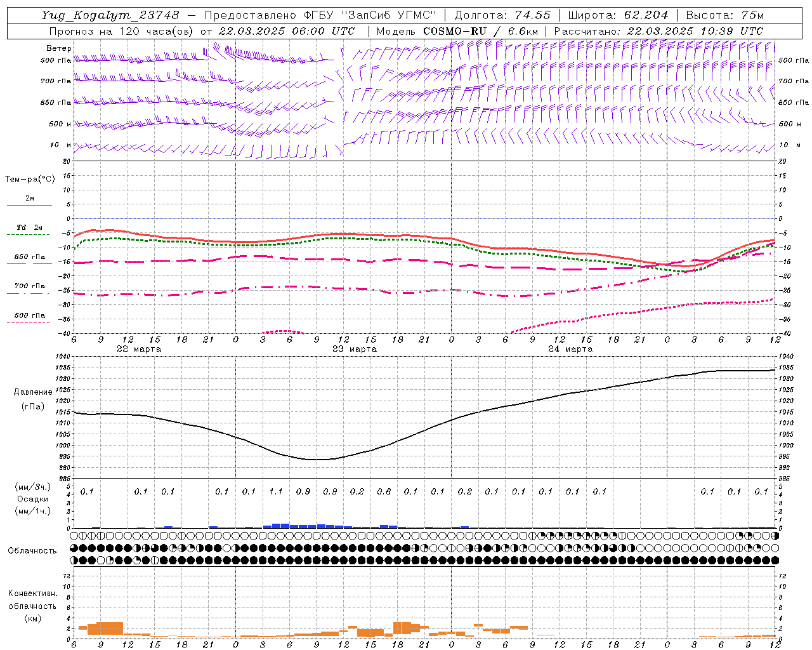Select the Прогноз на 120 часа(ов) text
The height and width of the screenshot is (650, 812).
pyautogui.click(x=122, y=31)
